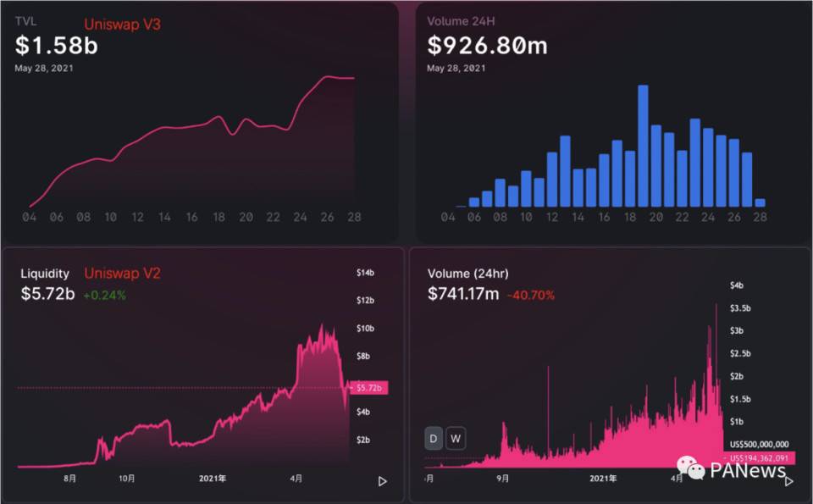Click the play arrow in the Liquidity chart
The width and height of the screenshot is (813, 504).
[382, 481]
